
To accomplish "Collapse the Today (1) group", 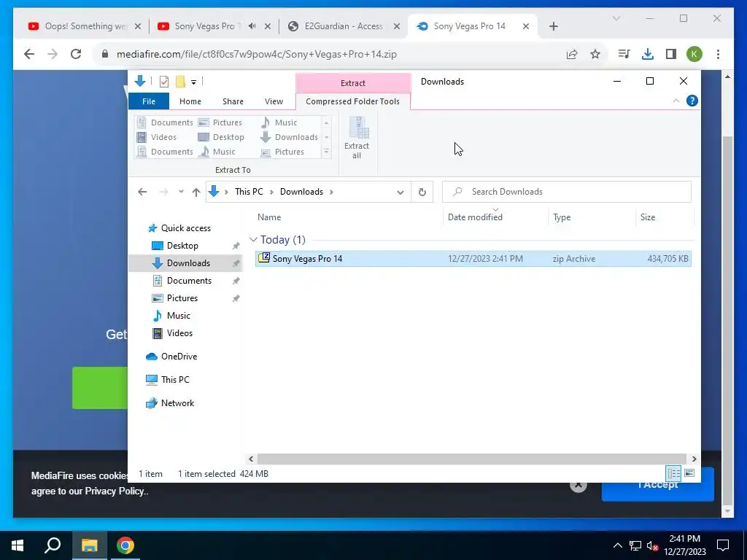I will tap(253, 239).
